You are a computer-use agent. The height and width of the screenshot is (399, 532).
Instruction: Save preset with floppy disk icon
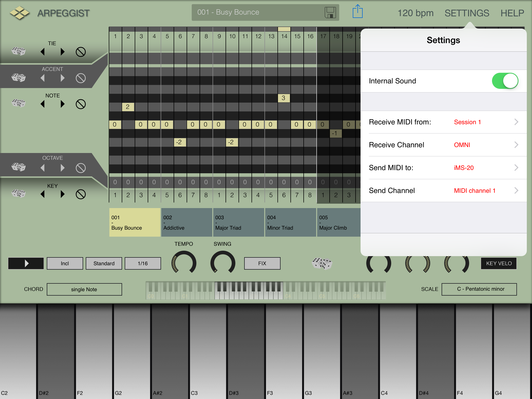point(330,12)
